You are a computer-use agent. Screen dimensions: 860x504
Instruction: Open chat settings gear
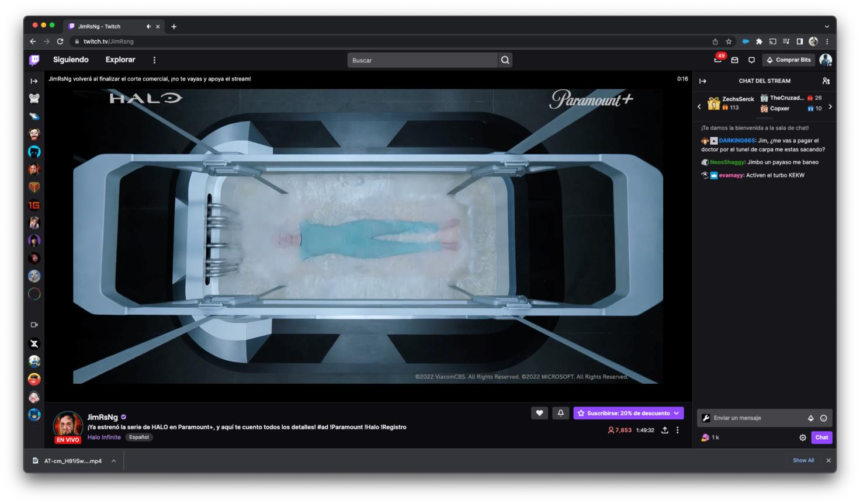pos(803,437)
